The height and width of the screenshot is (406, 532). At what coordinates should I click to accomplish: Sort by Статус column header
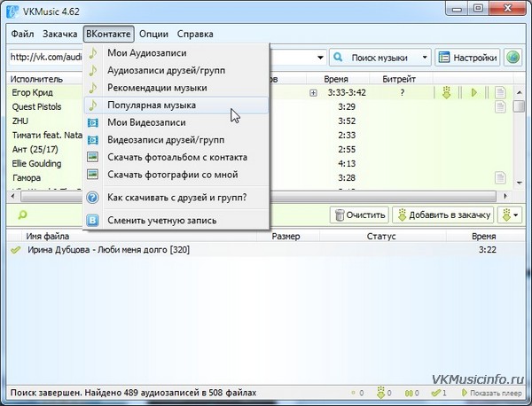pyautogui.click(x=381, y=237)
